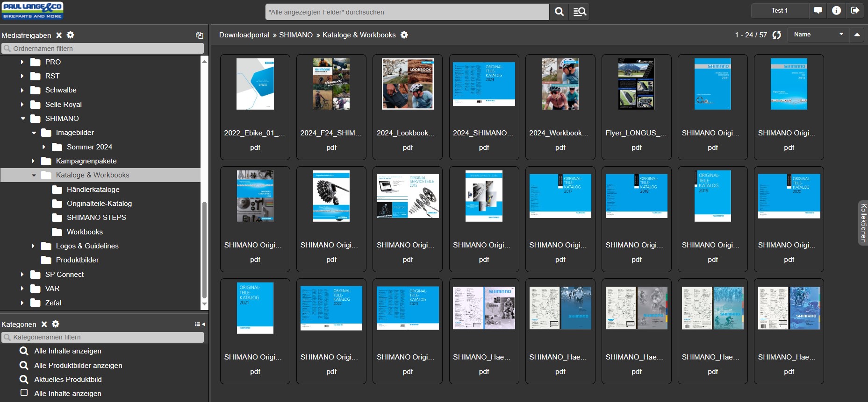Click the logout icon

pos(855,10)
